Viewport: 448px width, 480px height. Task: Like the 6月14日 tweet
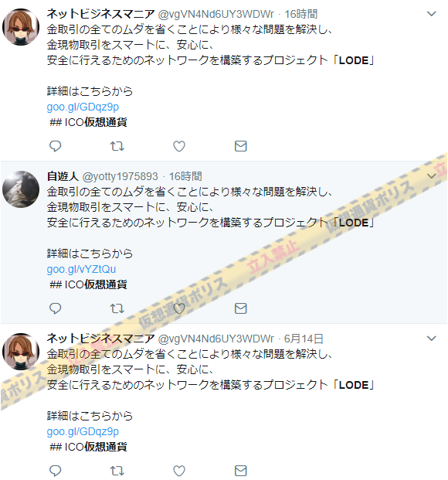coord(179,471)
